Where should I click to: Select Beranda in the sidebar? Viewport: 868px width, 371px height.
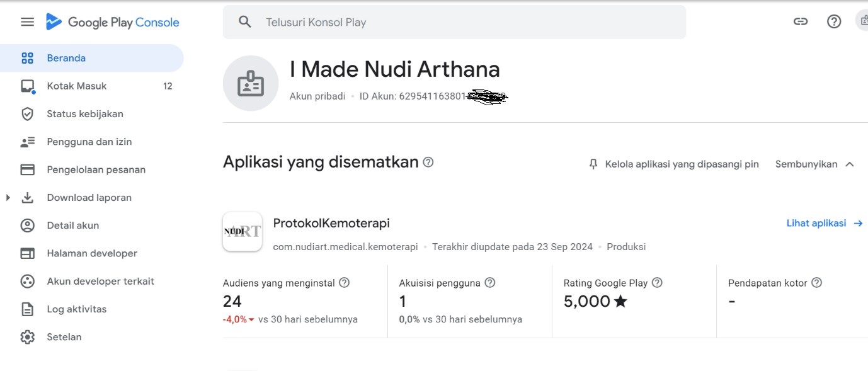66,58
